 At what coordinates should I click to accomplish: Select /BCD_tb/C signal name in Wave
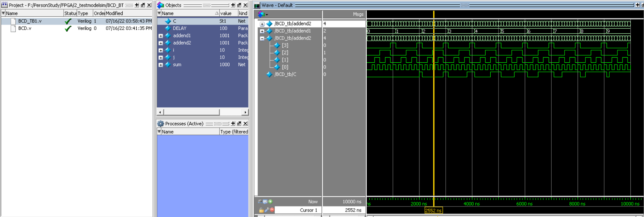(285, 74)
